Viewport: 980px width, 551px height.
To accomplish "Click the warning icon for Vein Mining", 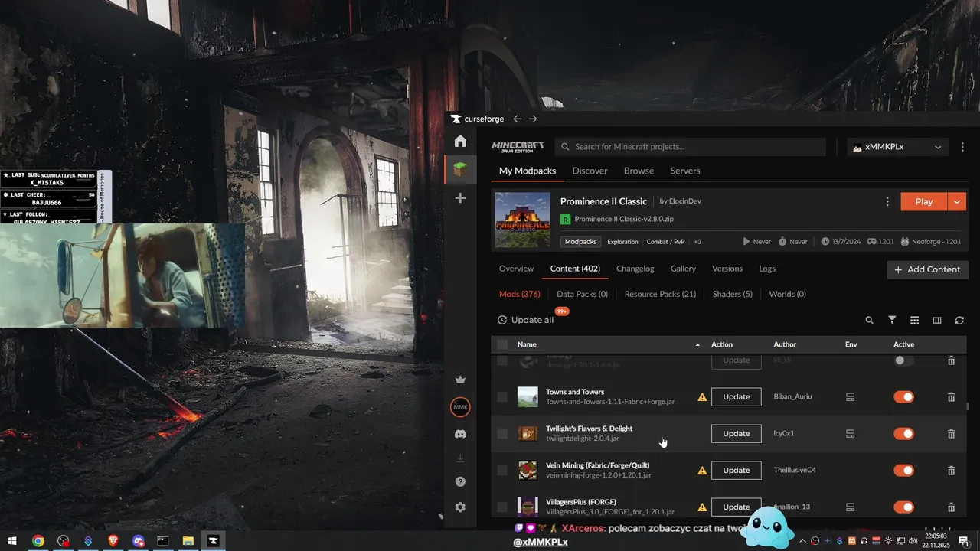I will point(702,471).
